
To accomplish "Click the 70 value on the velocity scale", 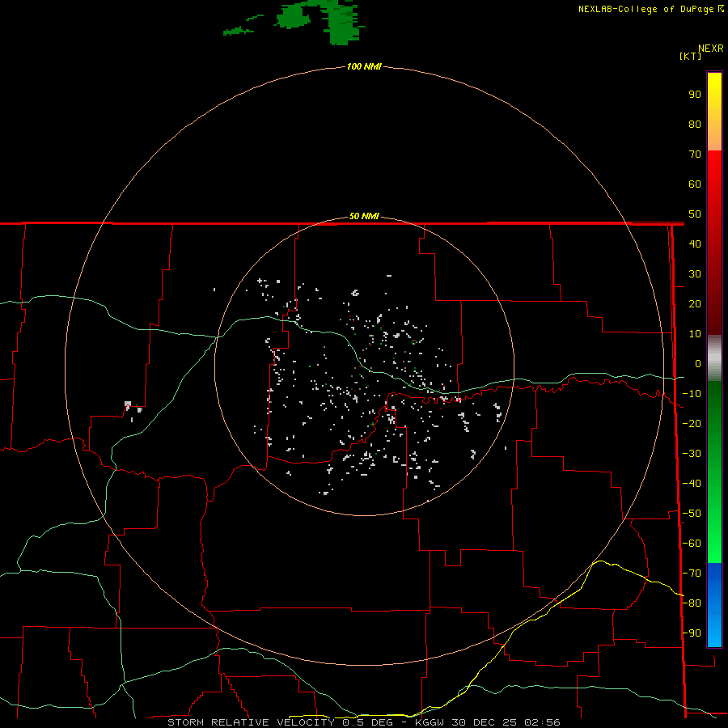I will tap(695, 154).
